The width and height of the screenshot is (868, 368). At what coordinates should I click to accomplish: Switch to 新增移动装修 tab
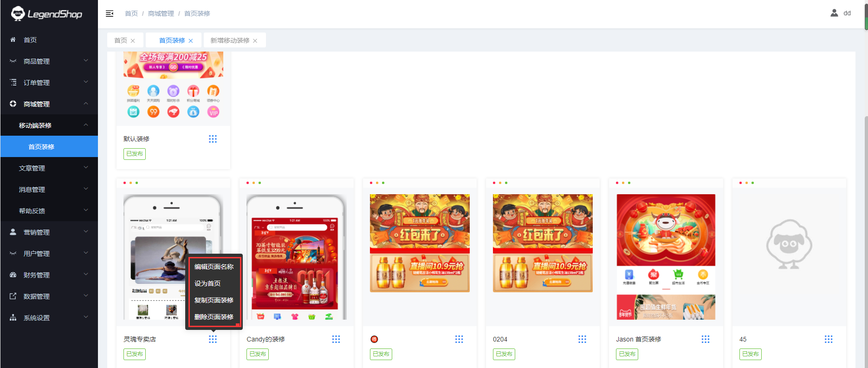pos(230,40)
